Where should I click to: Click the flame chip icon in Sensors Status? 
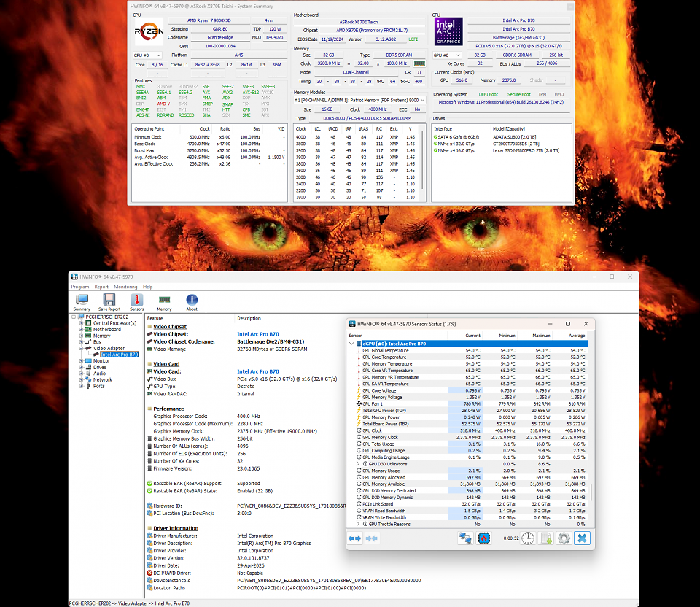(483, 538)
